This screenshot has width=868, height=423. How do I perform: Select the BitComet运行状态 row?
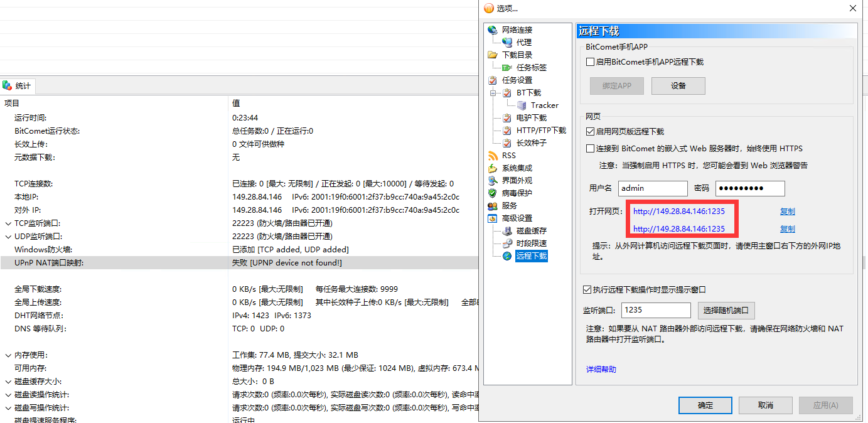[239, 131]
